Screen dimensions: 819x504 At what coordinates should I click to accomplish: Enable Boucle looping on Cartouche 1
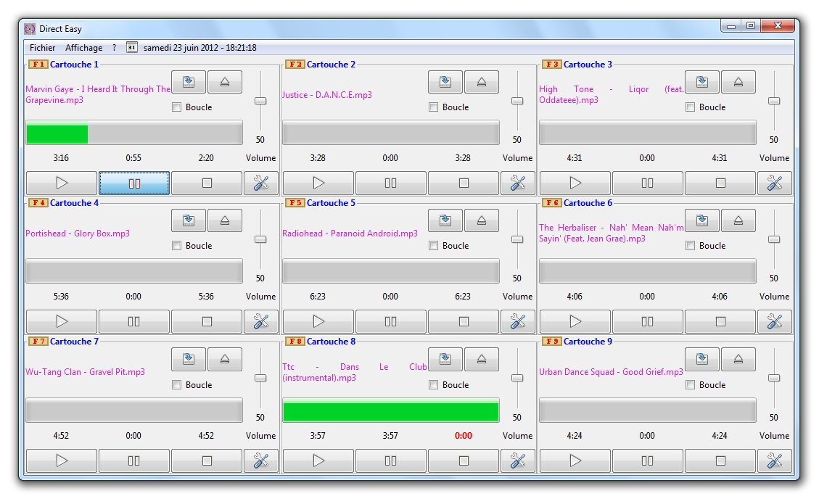pyautogui.click(x=176, y=107)
